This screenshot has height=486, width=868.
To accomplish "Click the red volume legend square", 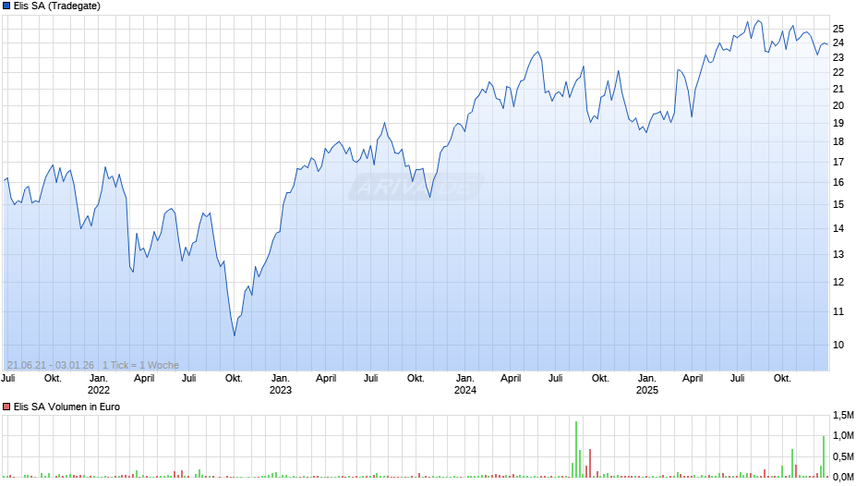I will tap(6, 407).
